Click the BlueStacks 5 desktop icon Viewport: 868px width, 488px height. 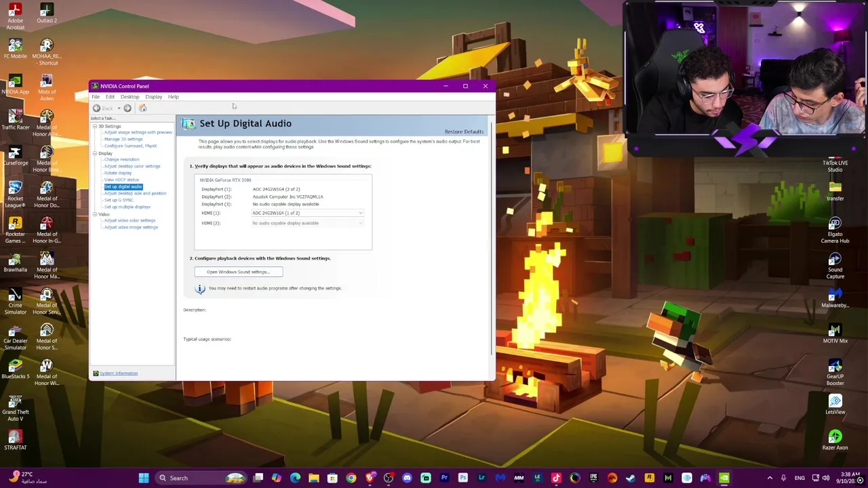[x=15, y=369]
